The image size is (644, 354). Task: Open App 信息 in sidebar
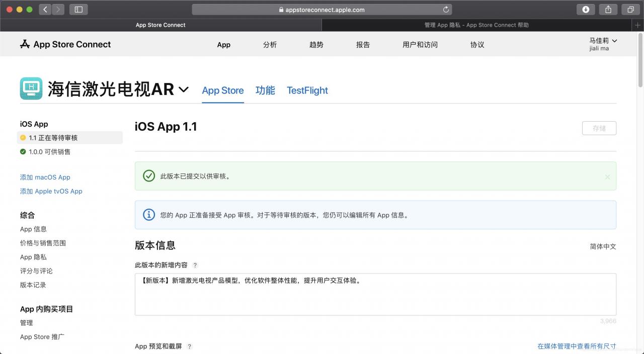pyautogui.click(x=33, y=229)
